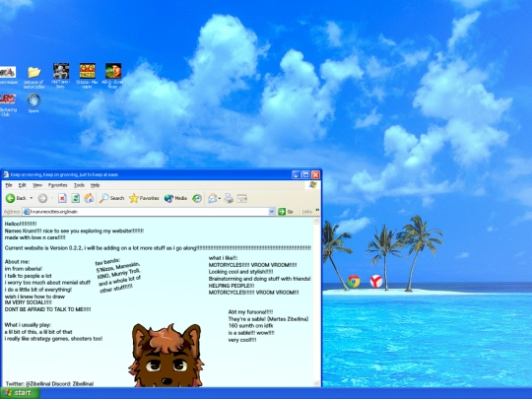Open the Edit menu

[23, 185]
